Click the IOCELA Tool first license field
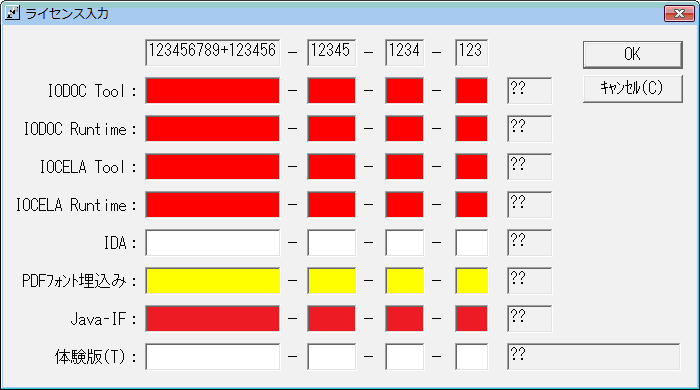 click(x=212, y=166)
